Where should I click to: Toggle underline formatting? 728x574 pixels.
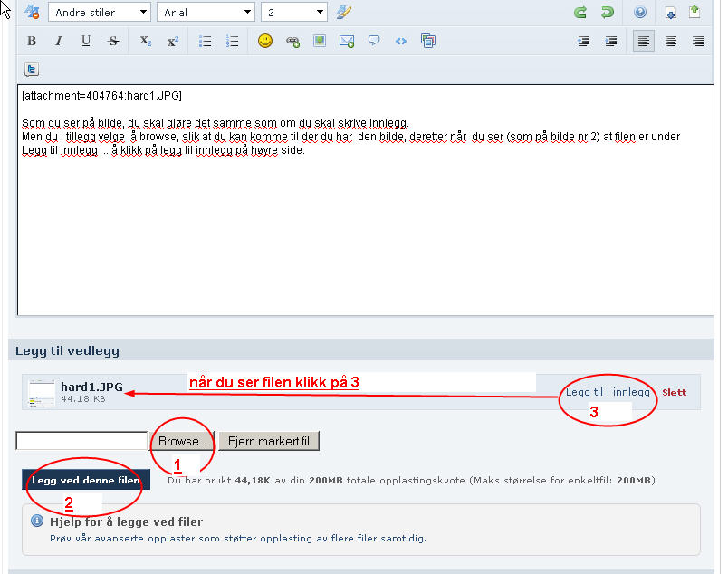pos(86,41)
